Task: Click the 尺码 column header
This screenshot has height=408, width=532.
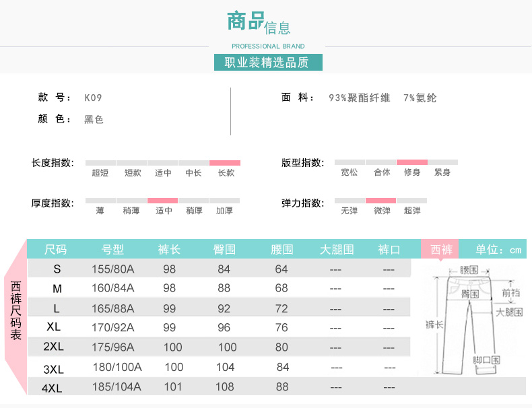Action: tap(55, 249)
